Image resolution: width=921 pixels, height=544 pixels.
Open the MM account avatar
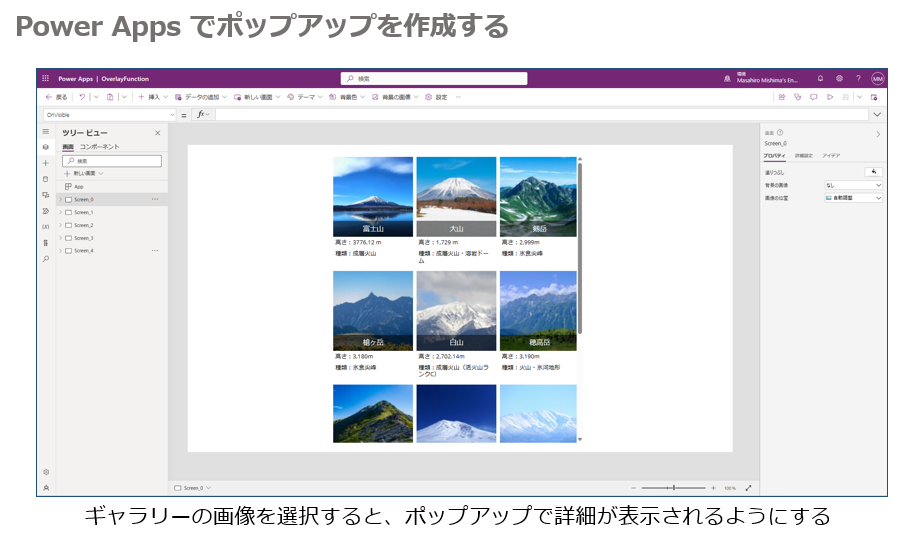878,78
